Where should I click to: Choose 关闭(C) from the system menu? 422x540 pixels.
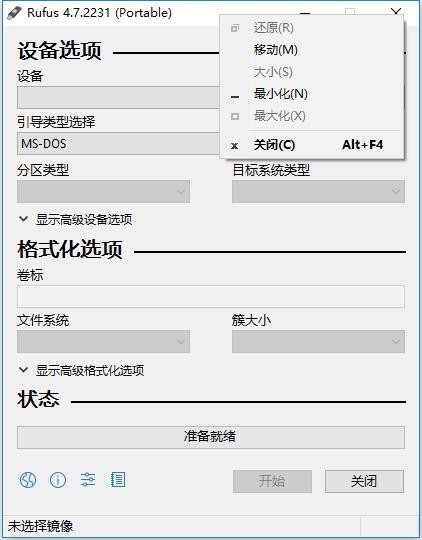(x=312, y=145)
